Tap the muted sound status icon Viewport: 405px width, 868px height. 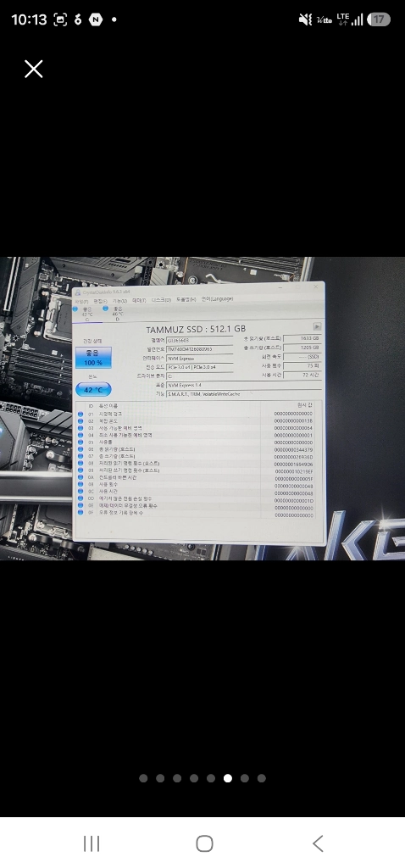pos(305,19)
